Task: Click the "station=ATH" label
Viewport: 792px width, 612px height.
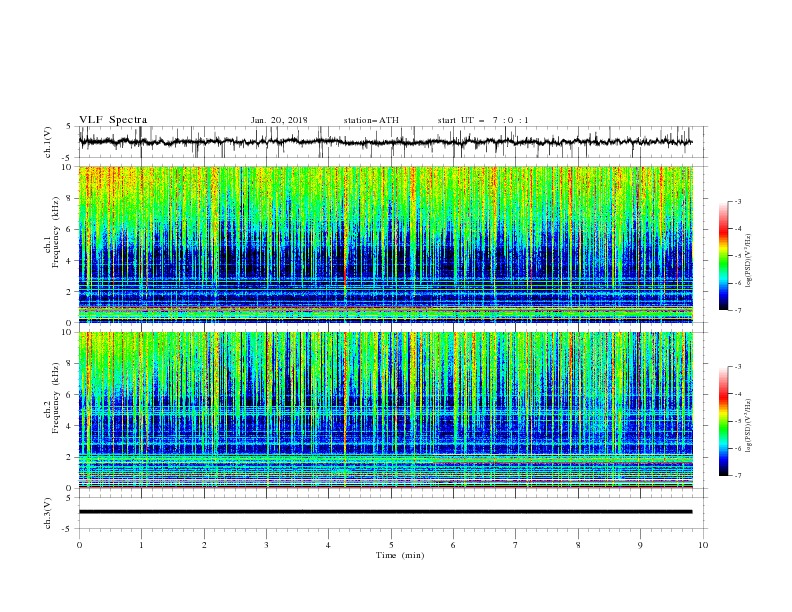Action: [371, 120]
